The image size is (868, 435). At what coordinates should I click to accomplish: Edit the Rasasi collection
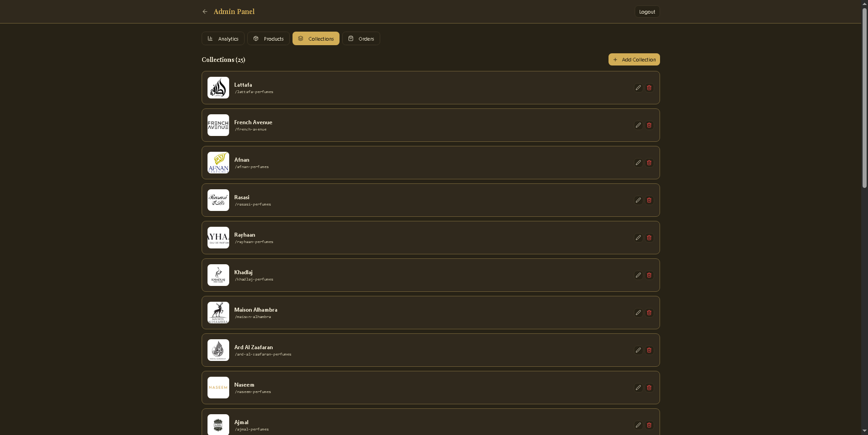pos(638,200)
